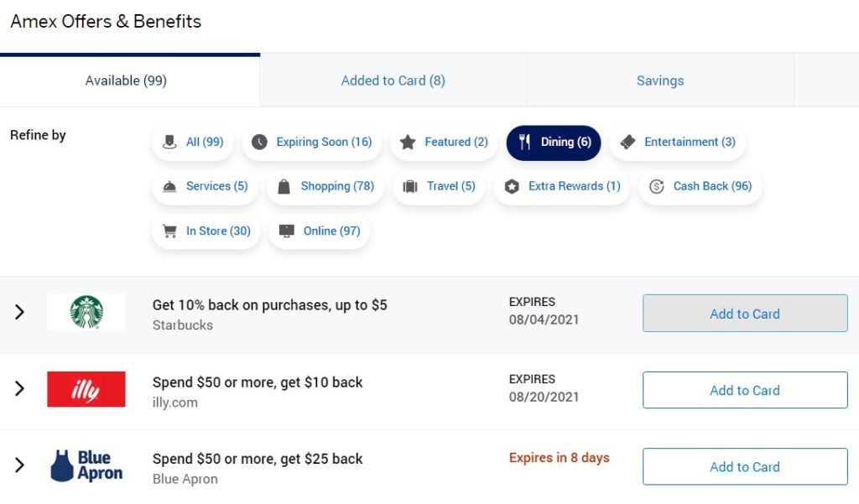859x504 pixels.
Task: Click the star icon on Featured filter
Action: [408, 143]
